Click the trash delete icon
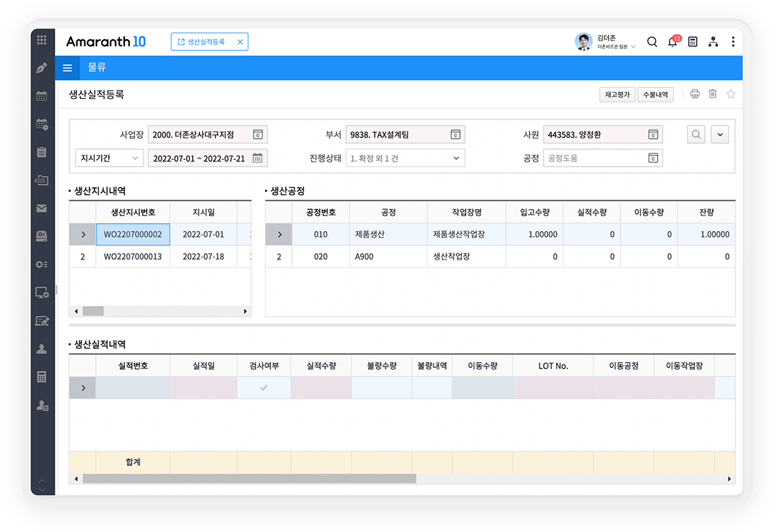Screen dimensions: 776x532 [x=713, y=94]
